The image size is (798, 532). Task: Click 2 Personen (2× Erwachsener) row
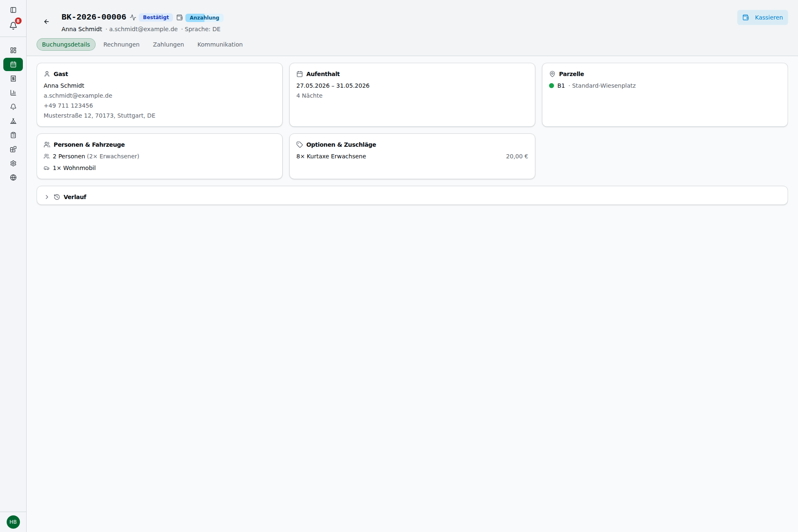96,156
